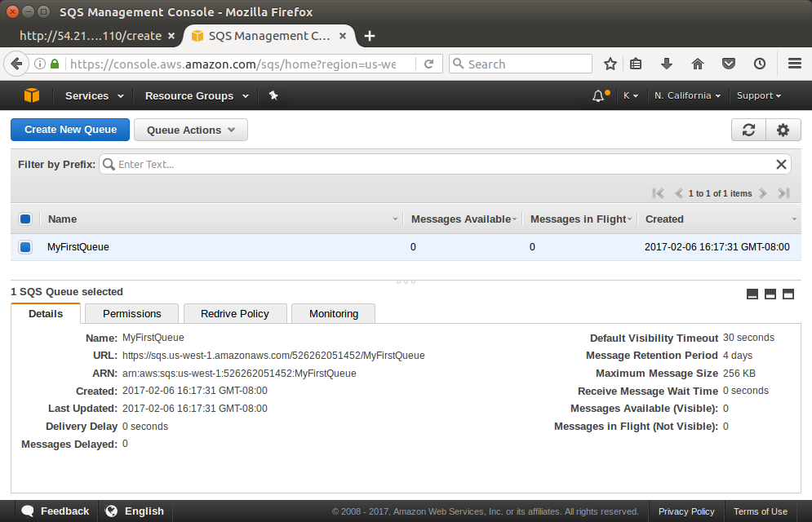Switch to the Details tab

tap(46, 313)
